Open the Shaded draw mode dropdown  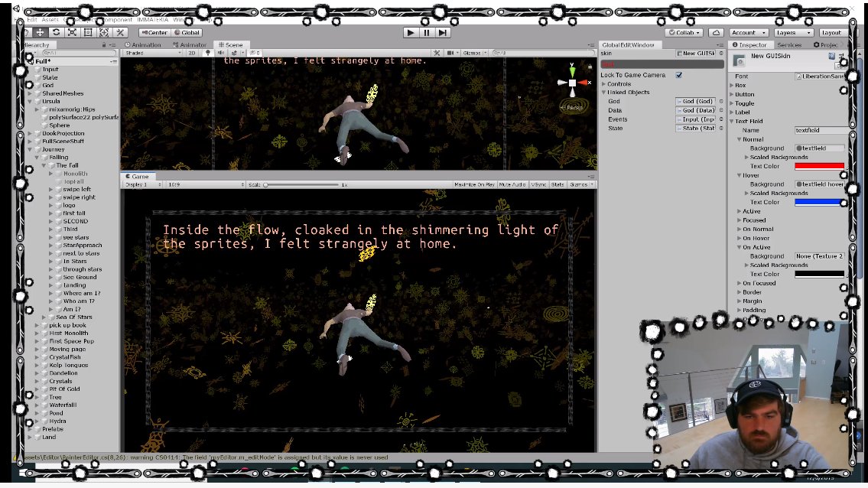pyautogui.click(x=153, y=54)
